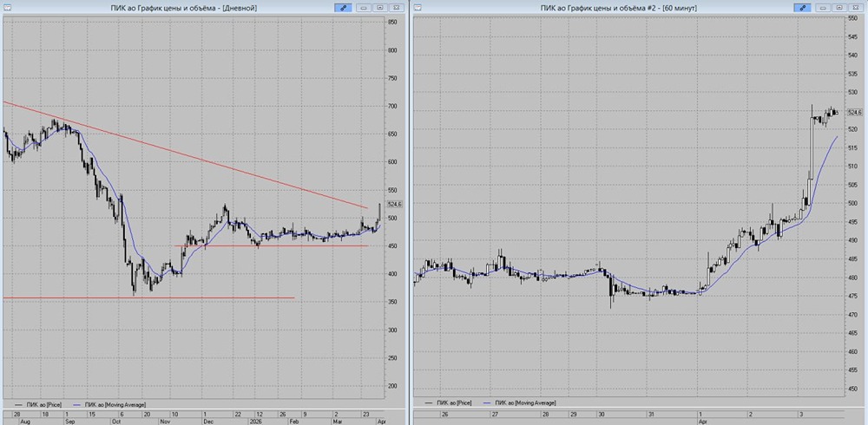Click the red horizontal level line at 450

coord(271,245)
